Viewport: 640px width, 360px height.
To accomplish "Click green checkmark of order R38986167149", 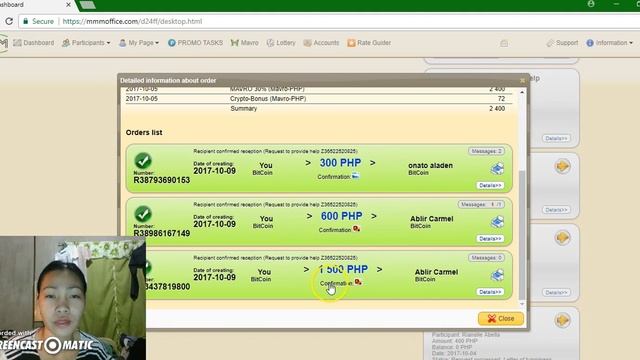I will coord(143,213).
